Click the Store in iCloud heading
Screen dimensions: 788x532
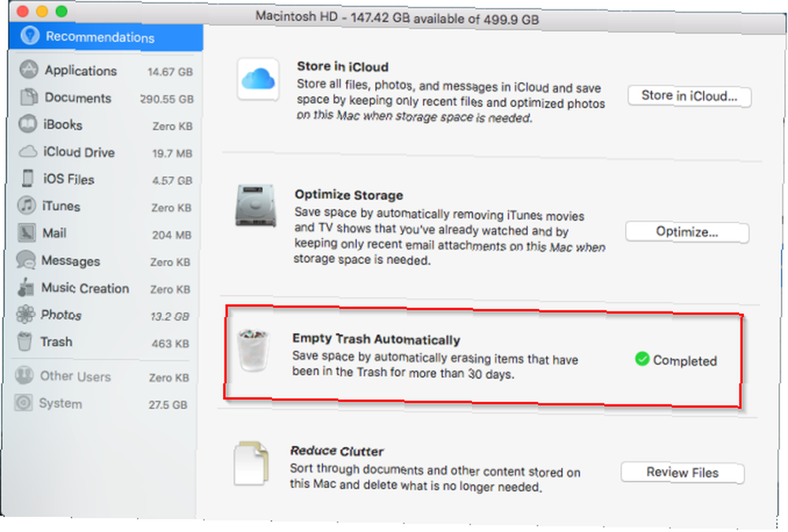pyautogui.click(x=342, y=66)
